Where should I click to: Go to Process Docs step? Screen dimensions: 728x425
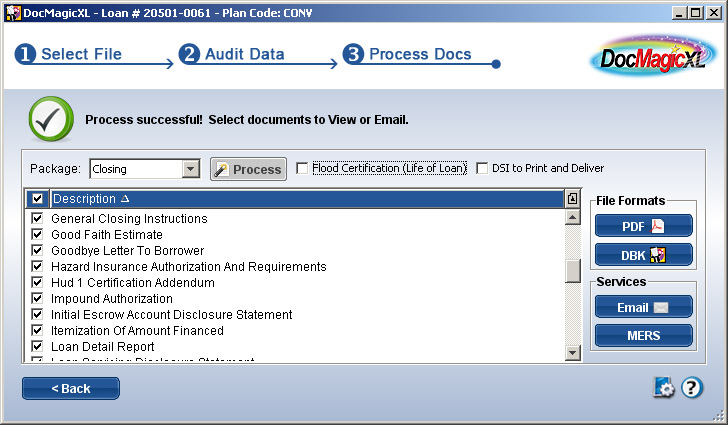[420, 54]
